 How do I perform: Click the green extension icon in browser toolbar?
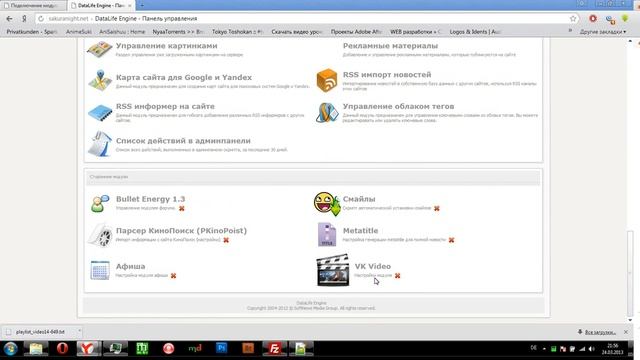tap(625, 19)
